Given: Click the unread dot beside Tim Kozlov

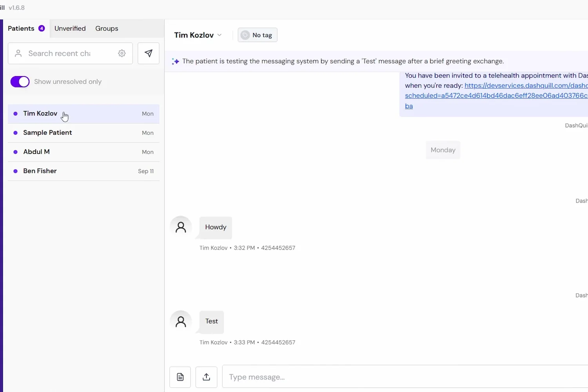Looking at the screenshot, I should 15,114.
